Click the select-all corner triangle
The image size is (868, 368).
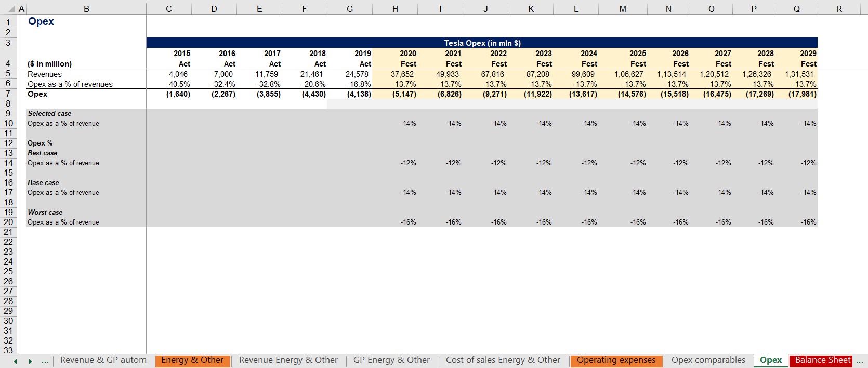tap(12, 9)
